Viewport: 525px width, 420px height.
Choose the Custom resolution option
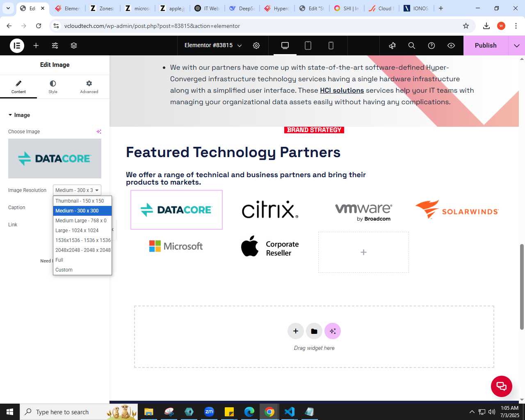pyautogui.click(x=82, y=270)
